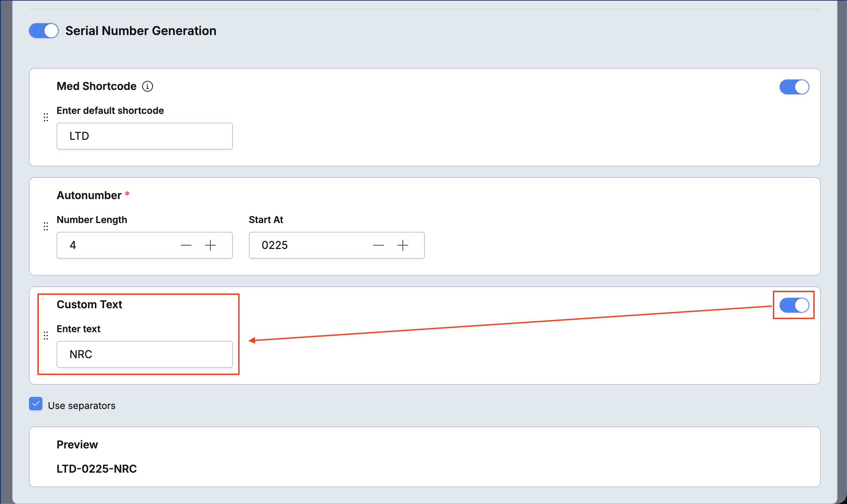Increase Start At value with plus
The image size is (847, 504).
point(403,245)
